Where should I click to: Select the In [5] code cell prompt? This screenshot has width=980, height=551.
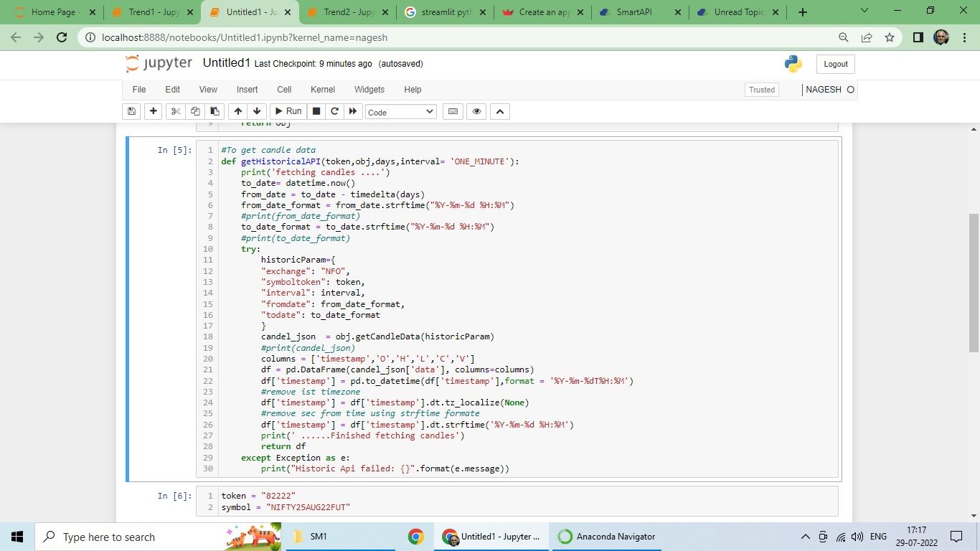coord(174,150)
